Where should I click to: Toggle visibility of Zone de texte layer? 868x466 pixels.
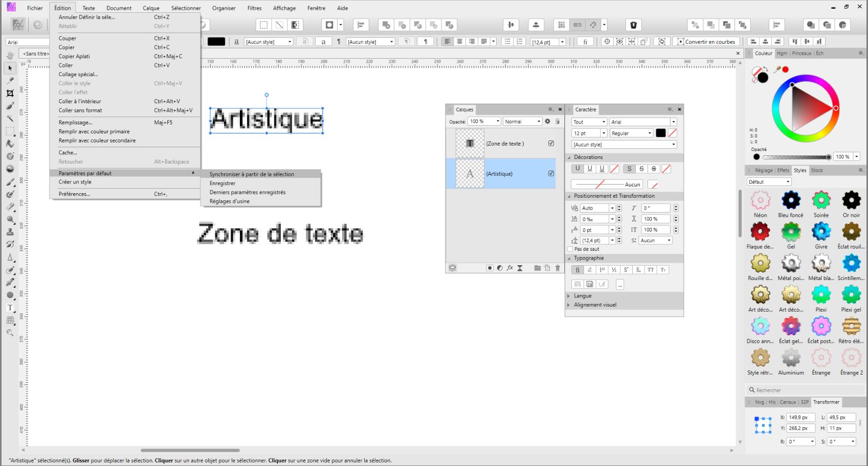pyautogui.click(x=551, y=143)
